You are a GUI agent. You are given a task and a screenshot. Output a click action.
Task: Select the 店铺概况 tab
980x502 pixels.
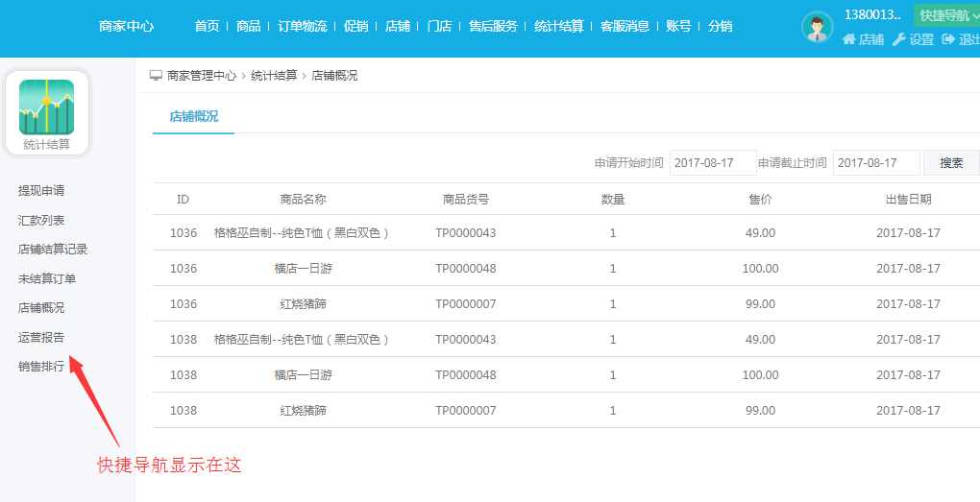194,116
